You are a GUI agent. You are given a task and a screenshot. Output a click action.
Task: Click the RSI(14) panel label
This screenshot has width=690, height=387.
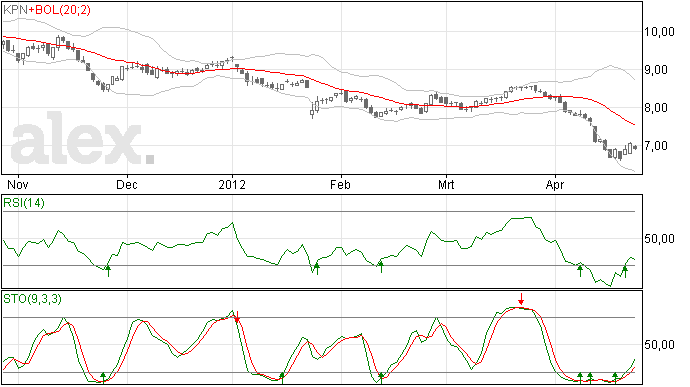(24, 203)
